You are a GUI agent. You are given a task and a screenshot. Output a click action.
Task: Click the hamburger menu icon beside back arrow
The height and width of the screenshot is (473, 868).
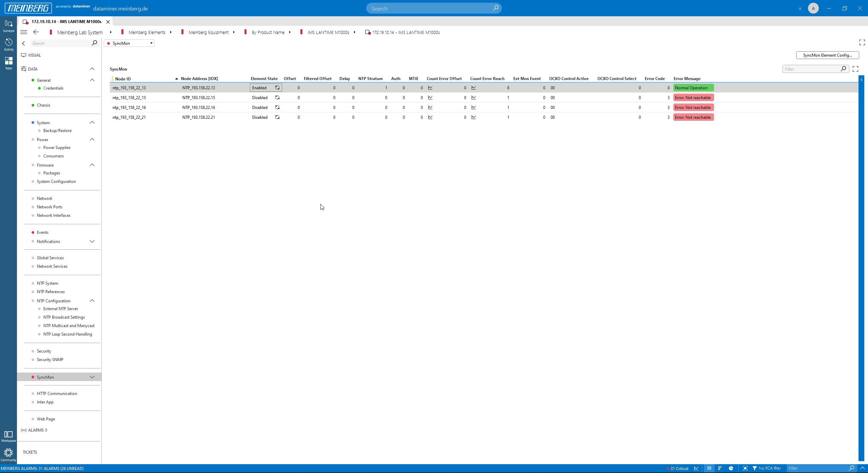[x=24, y=32]
